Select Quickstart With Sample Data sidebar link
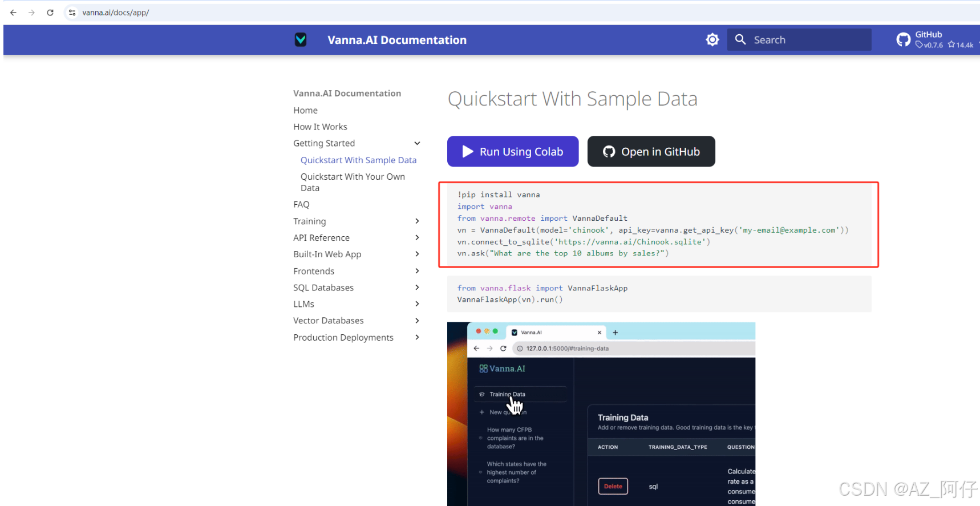The image size is (980, 506). pyautogui.click(x=358, y=160)
